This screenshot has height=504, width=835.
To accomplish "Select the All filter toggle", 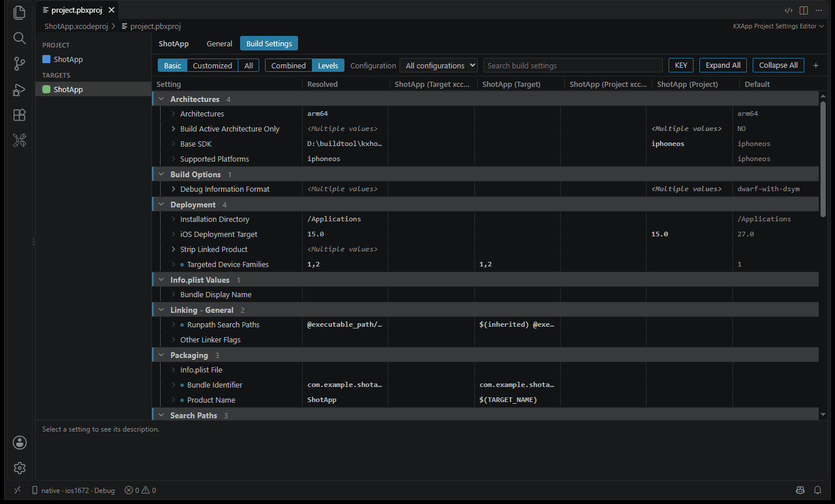I will (249, 65).
